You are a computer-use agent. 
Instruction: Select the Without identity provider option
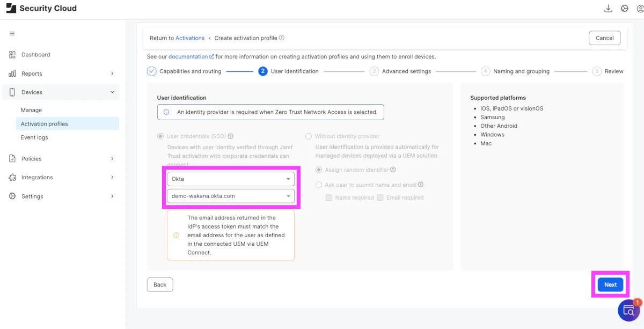(x=309, y=136)
